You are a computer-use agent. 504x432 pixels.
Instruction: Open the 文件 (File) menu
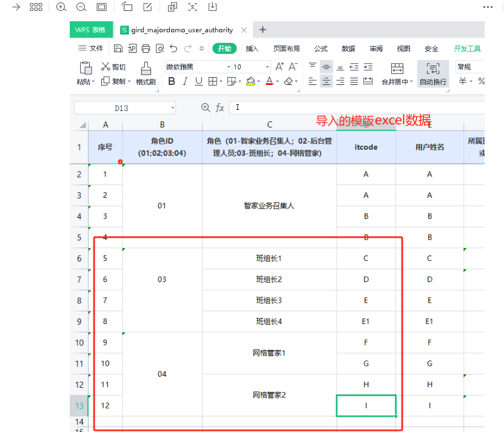point(91,49)
